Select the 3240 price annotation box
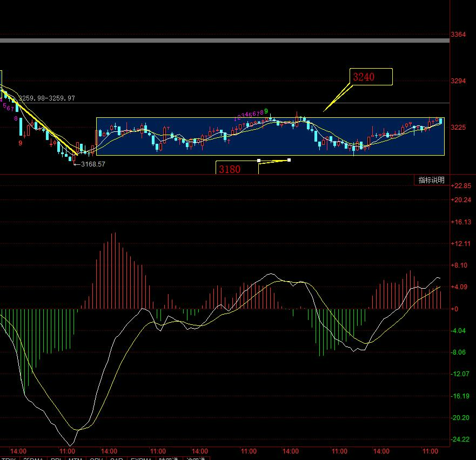The height and width of the screenshot is (460, 476). (370, 77)
